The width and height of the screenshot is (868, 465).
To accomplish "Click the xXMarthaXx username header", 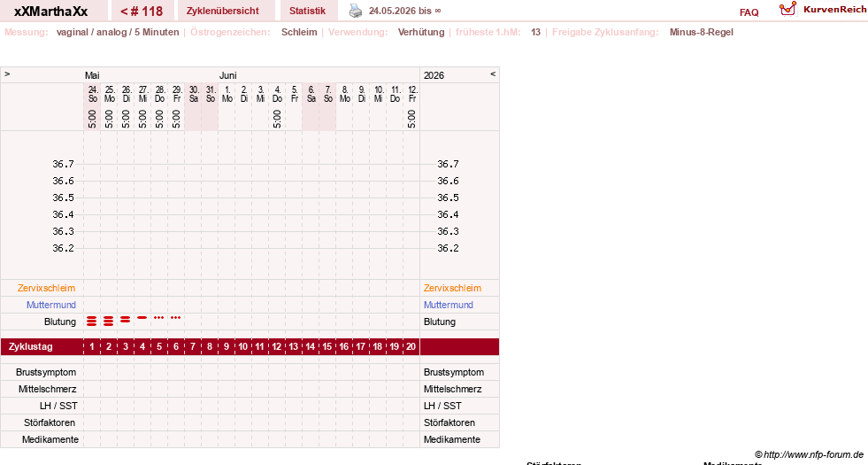I will click(51, 12).
